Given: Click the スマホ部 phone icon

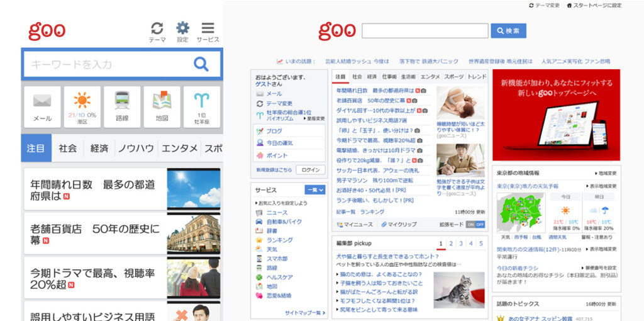Looking at the screenshot, I should (x=259, y=259).
